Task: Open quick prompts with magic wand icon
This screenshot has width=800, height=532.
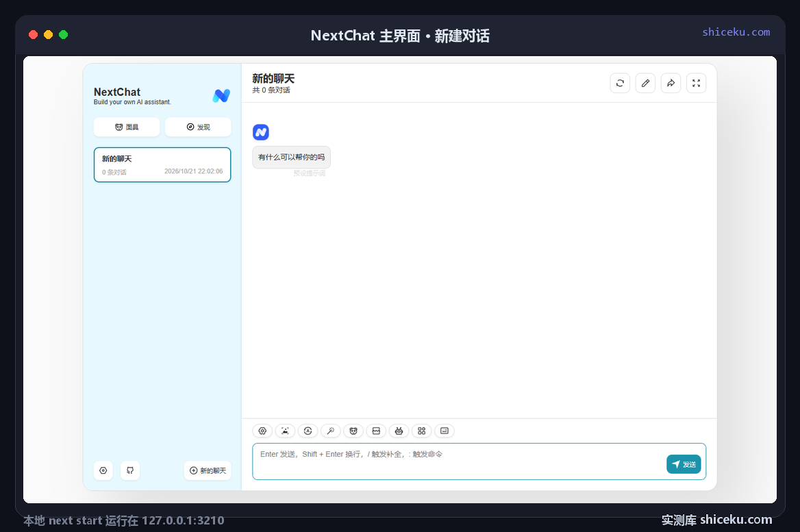Action: (331, 431)
